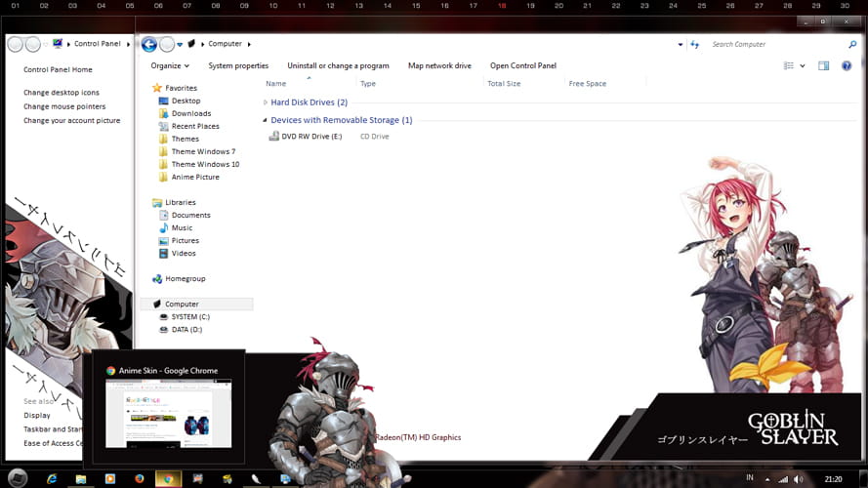Click the Windows Start orb
The image size is (868, 488).
(17, 479)
